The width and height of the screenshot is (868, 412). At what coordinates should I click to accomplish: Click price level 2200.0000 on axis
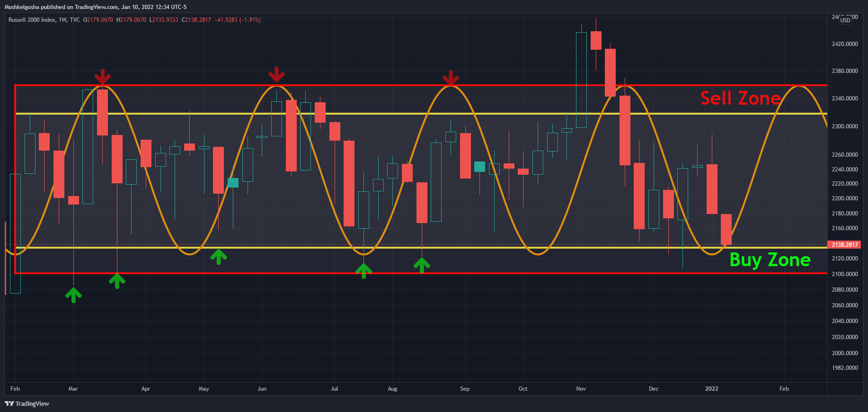(x=845, y=198)
